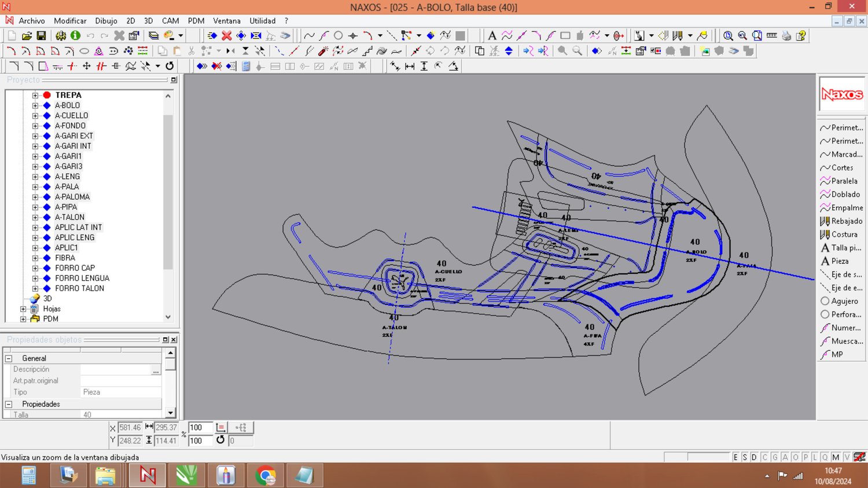Toggle the E indicator in status bar
The width and height of the screenshot is (868, 488).
point(735,457)
